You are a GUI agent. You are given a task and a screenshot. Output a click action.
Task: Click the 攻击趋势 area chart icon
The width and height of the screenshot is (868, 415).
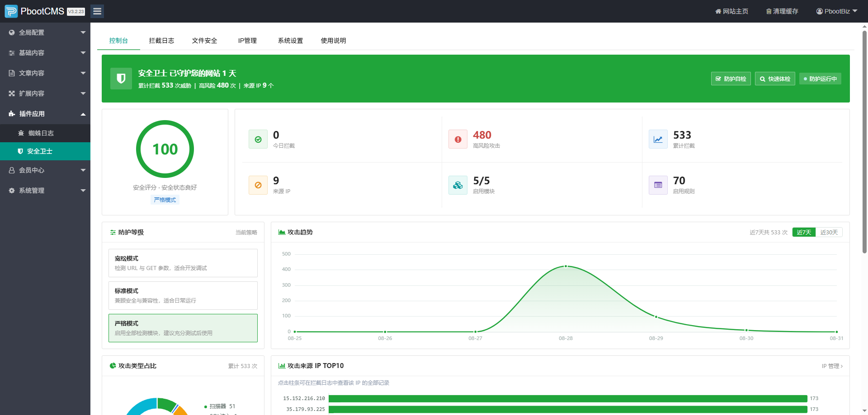coord(282,233)
